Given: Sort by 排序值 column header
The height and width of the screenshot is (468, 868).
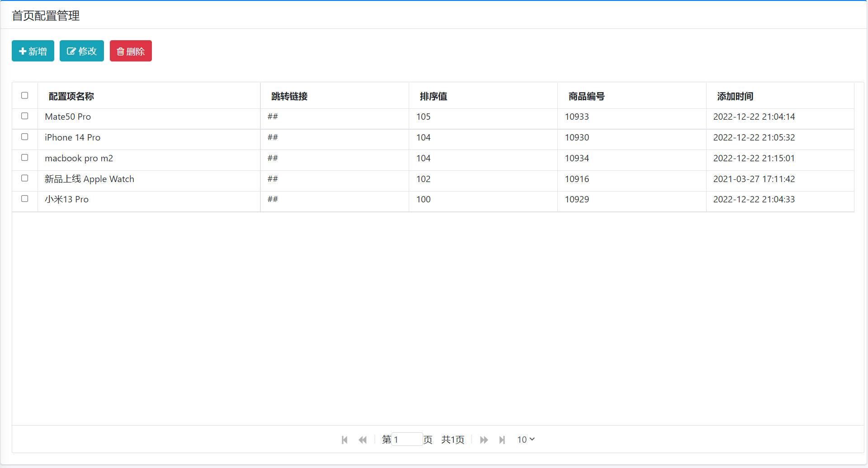Looking at the screenshot, I should click(433, 96).
